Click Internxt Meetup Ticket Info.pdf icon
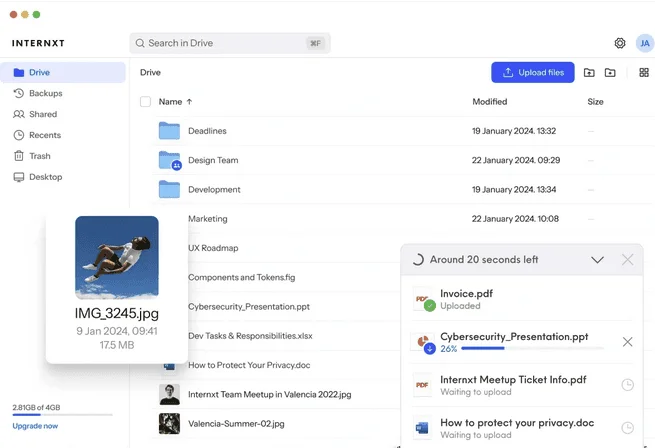 [x=422, y=385]
